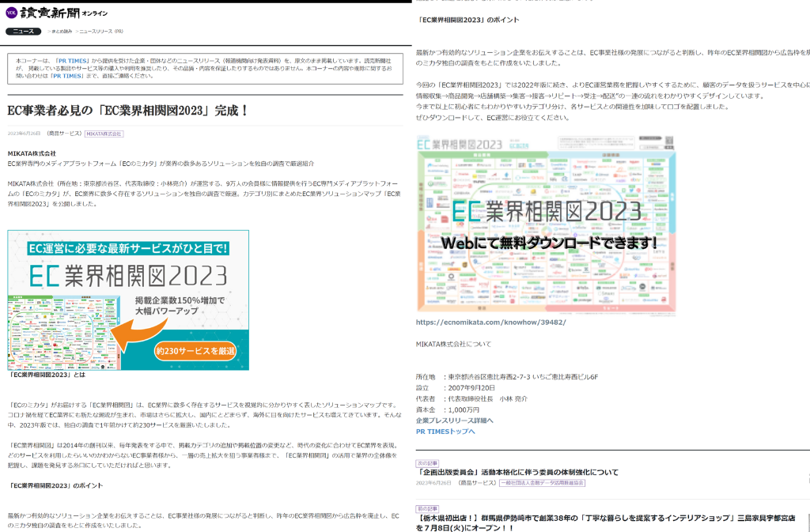Click the 前の記事 label
The width and height of the screenshot is (810, 532).
[x=427, y=509]
